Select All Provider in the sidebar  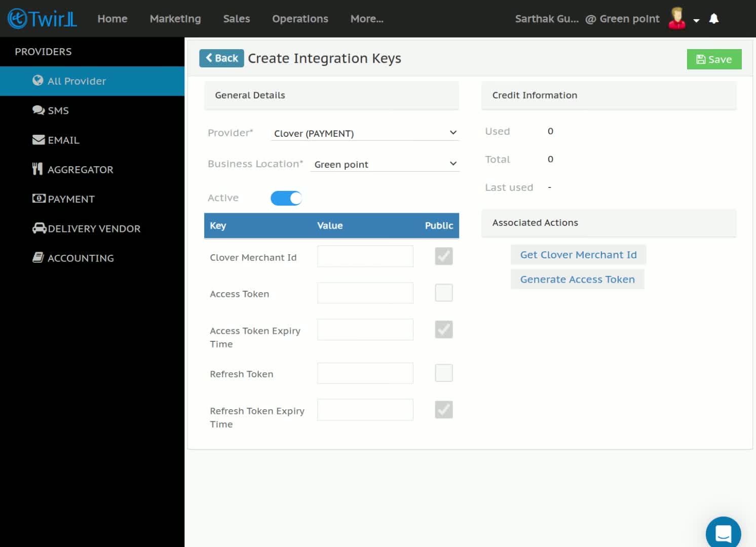92,81
